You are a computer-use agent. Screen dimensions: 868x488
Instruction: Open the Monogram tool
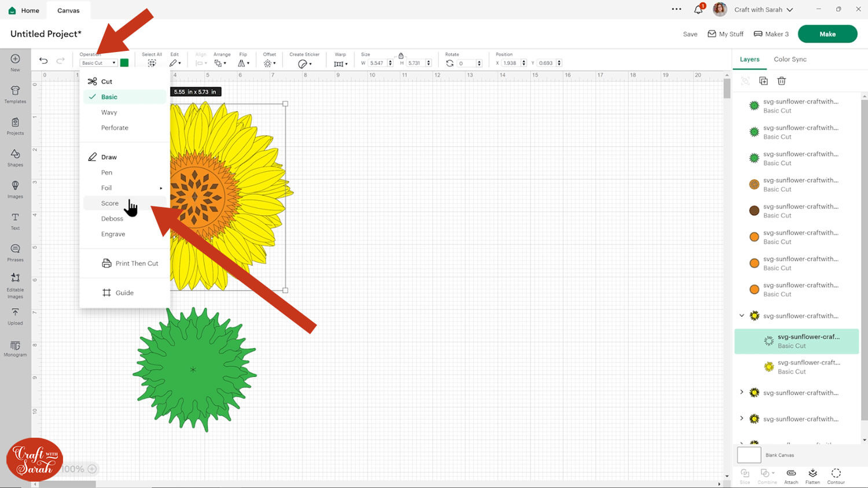[x=15, y=348]
